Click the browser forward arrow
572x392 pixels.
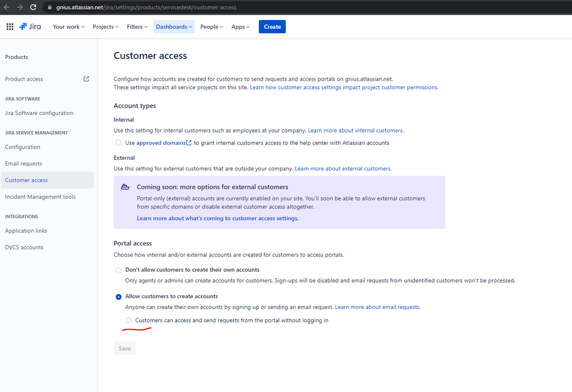tap(19, 7)
